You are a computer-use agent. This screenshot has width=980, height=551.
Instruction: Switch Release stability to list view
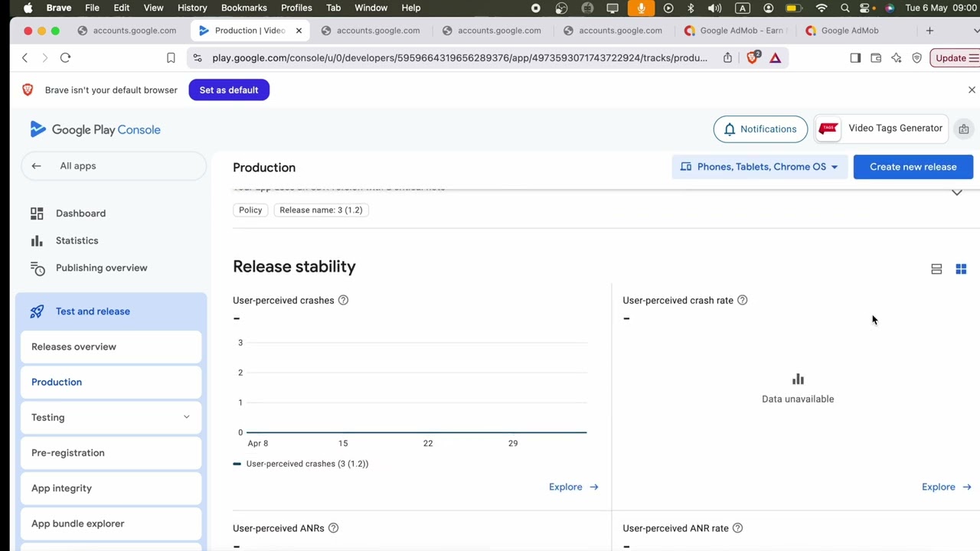[x=936, y=269]
